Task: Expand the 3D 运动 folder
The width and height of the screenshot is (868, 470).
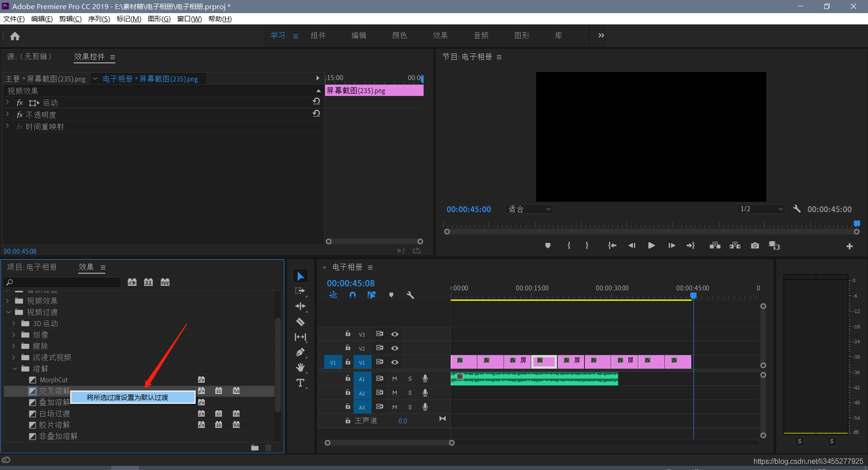Action: (14, 323)
